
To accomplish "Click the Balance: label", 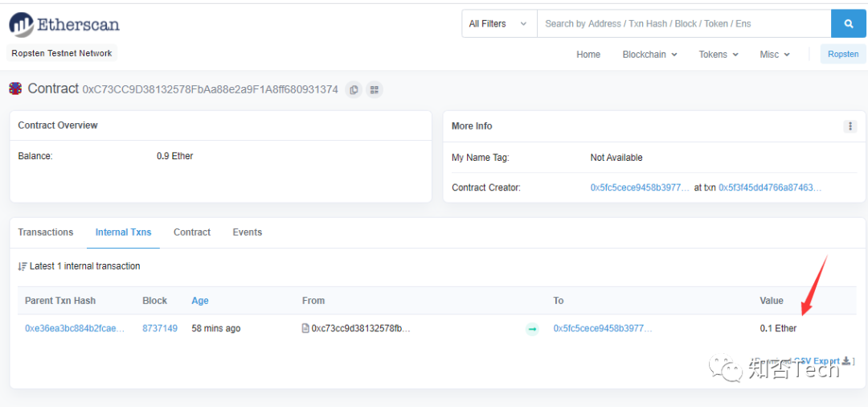I will 35,156.
